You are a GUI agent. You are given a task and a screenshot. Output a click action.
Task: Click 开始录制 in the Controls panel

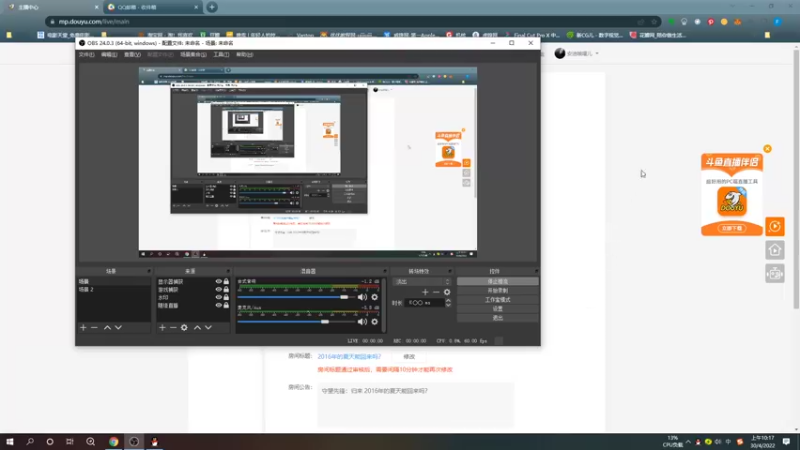[497, 291]
